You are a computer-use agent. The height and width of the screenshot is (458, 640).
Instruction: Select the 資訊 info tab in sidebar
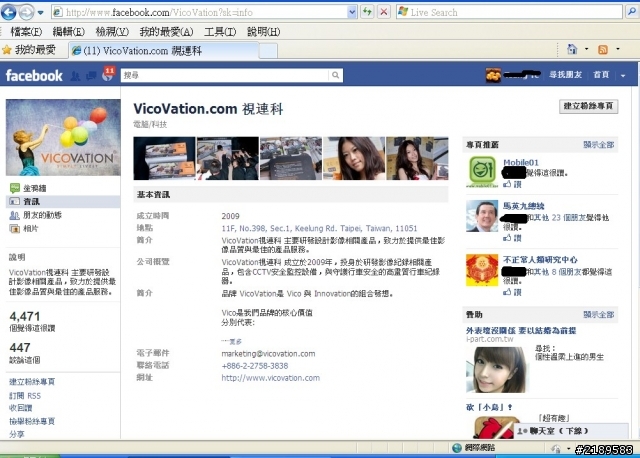click(x=63, y=201)
